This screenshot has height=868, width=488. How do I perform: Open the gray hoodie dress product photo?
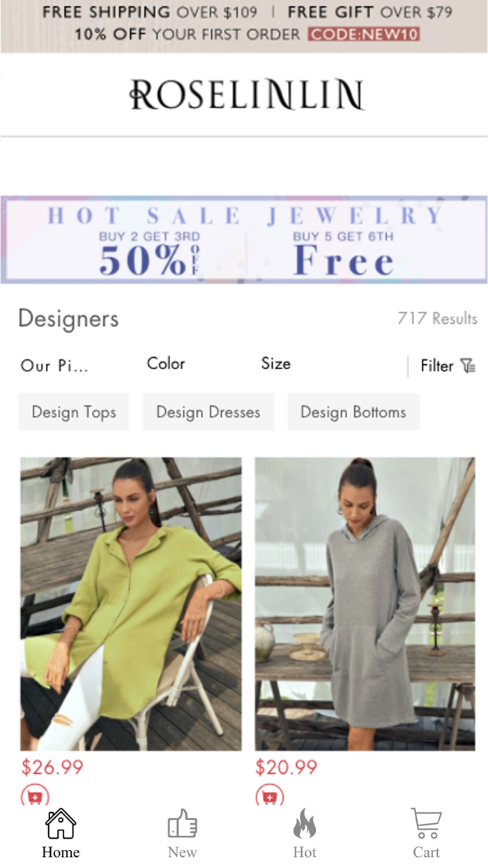[x=365, y=604]
